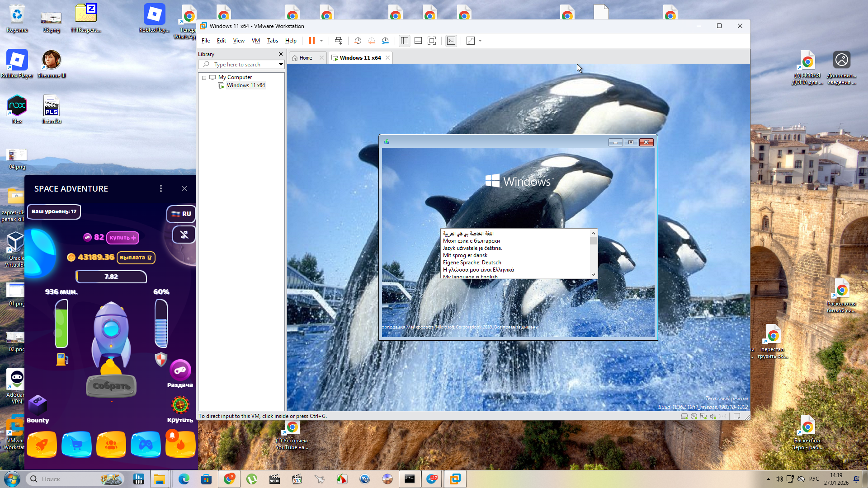The image size is (868, 488).
Task: Open the Library search dropdown arrow
Action: 281,65
